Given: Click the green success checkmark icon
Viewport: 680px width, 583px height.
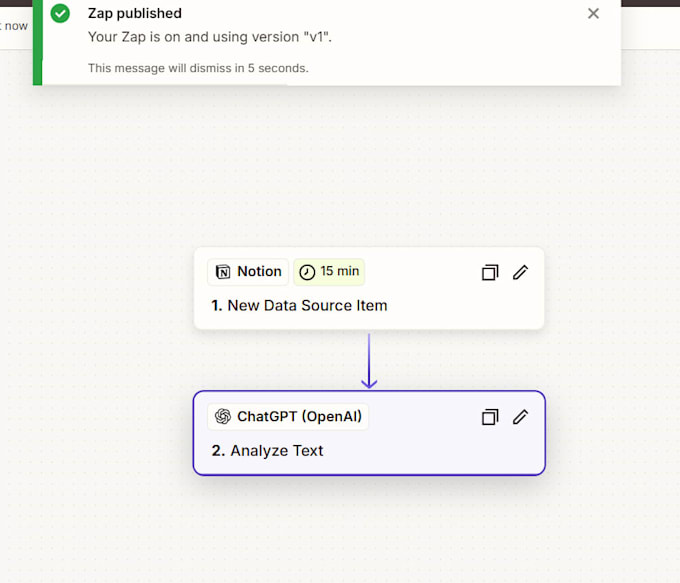Looking at the screenshot, I should 60,13.
